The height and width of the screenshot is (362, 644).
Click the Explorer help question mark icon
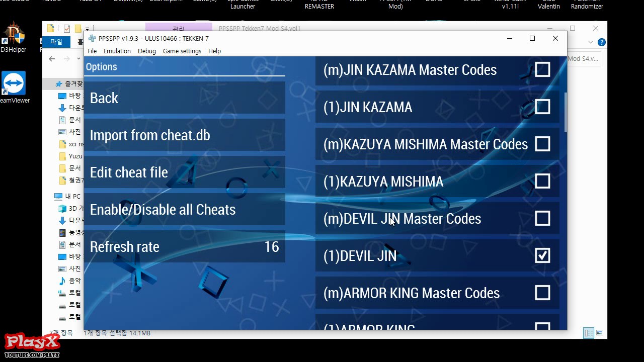click(601, 42)
